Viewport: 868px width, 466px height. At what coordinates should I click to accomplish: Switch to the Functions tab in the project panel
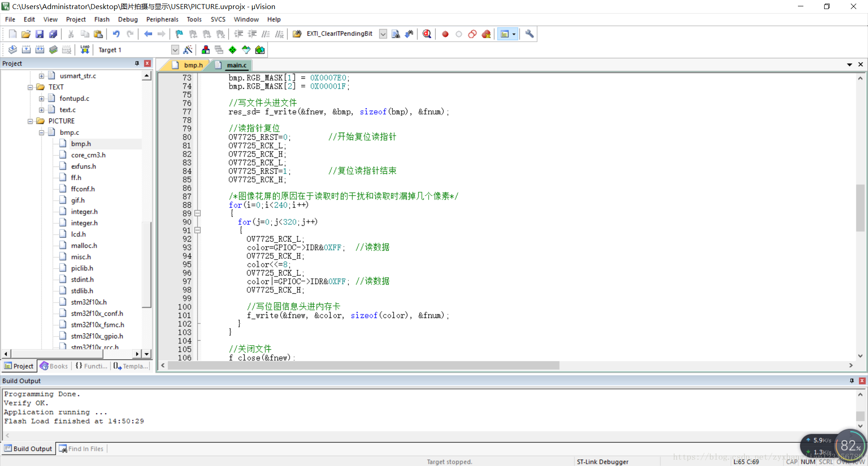coord(91,366)
